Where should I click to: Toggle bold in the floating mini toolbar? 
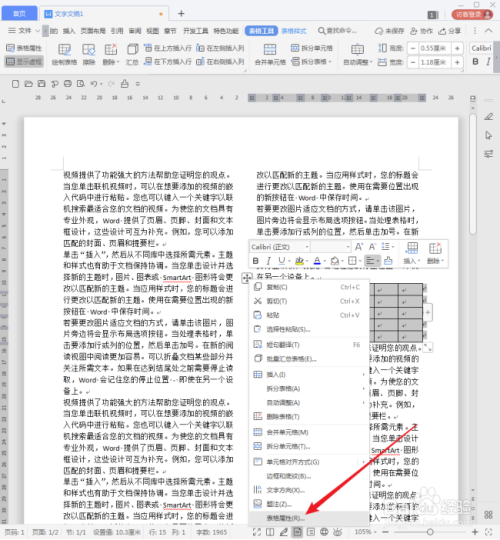(256, 261)
